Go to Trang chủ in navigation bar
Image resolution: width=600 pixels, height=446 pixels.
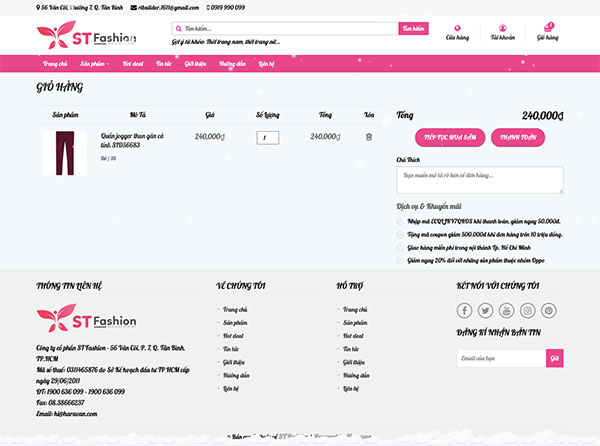pyautogui.click(x=55, y=63)
